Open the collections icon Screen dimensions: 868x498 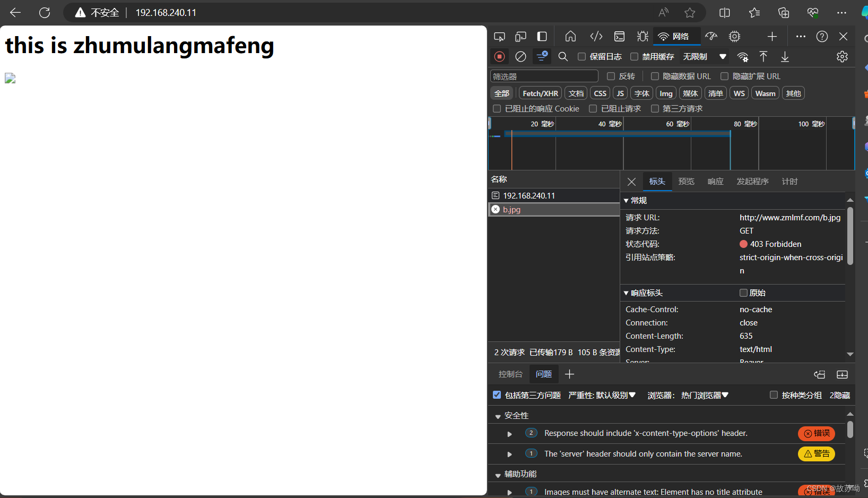coord(784,12)
